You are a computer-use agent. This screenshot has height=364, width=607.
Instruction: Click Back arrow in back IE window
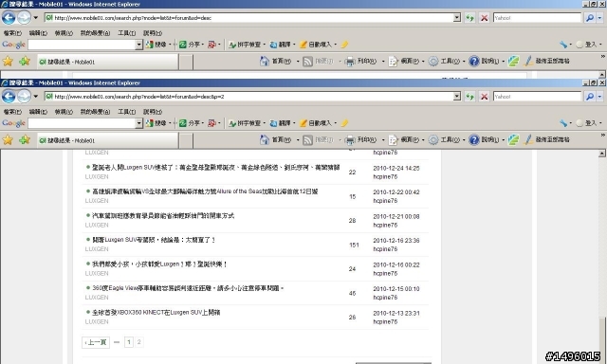click(9, 18)
